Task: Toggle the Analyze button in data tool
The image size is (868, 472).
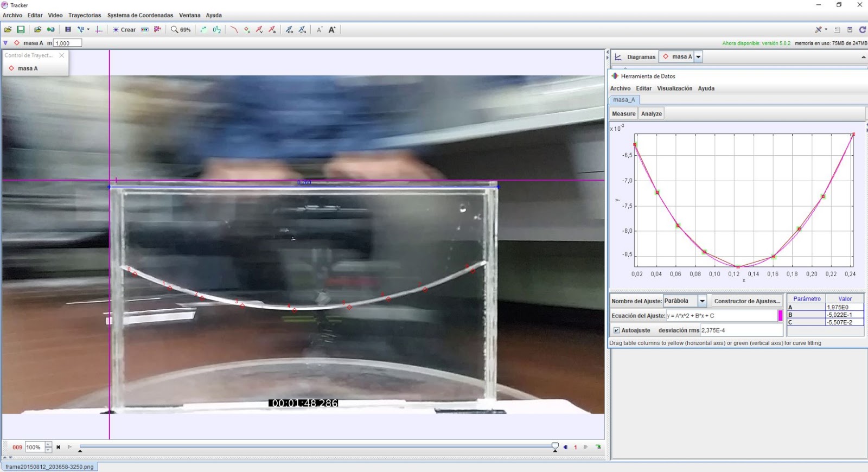Action: pos(651,114)
